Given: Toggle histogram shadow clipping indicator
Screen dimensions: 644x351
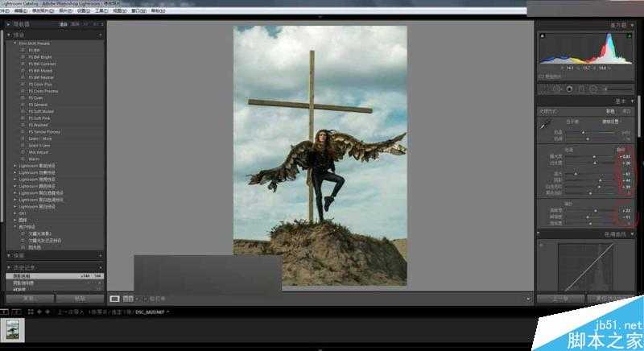Looking at the screenshot, I should 542,36.
